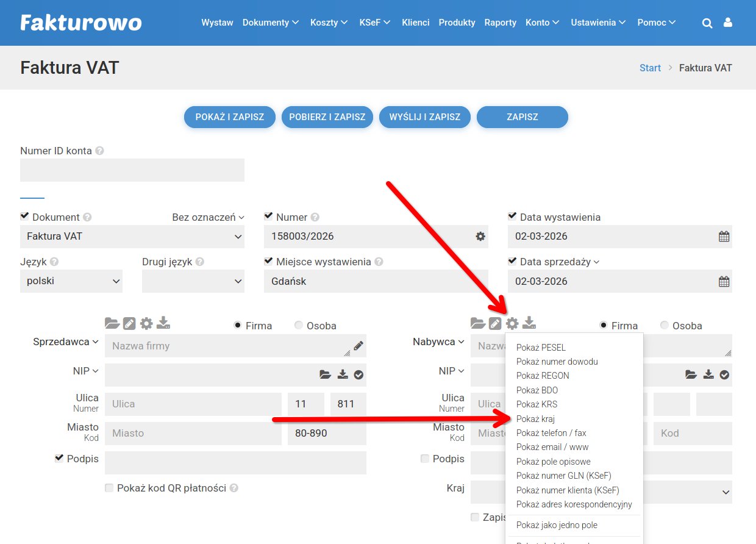
Task: Expand the Faktura VAT document type dropdown
Action: click(132, 237)
